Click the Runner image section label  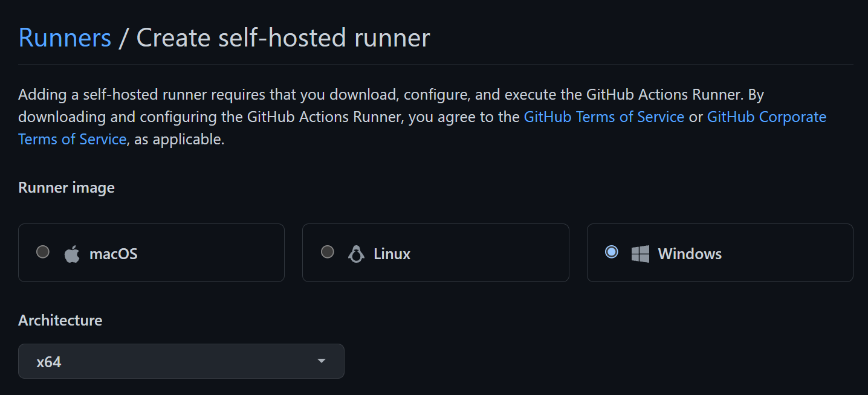pyautogui.click(x=66, y=187)
